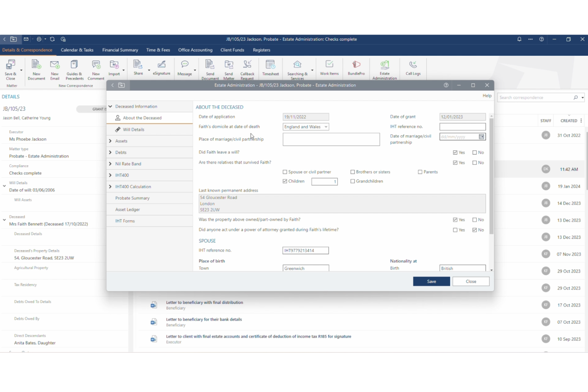The height and width of the screenshot is (392, 588).
Task: Click the Place of marriage/civil partnership field
Action: tap(331, 139)
